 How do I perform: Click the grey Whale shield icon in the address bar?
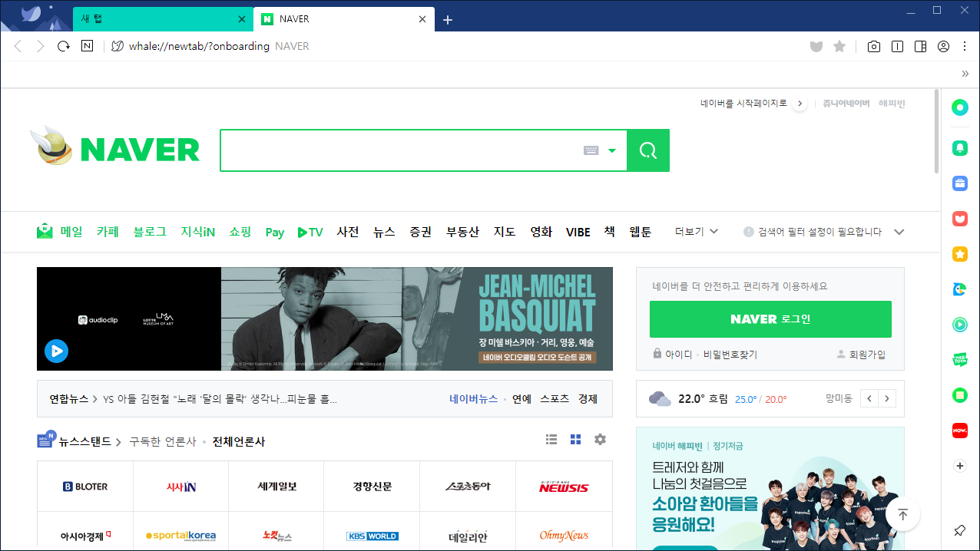click(x=816, y=46)
